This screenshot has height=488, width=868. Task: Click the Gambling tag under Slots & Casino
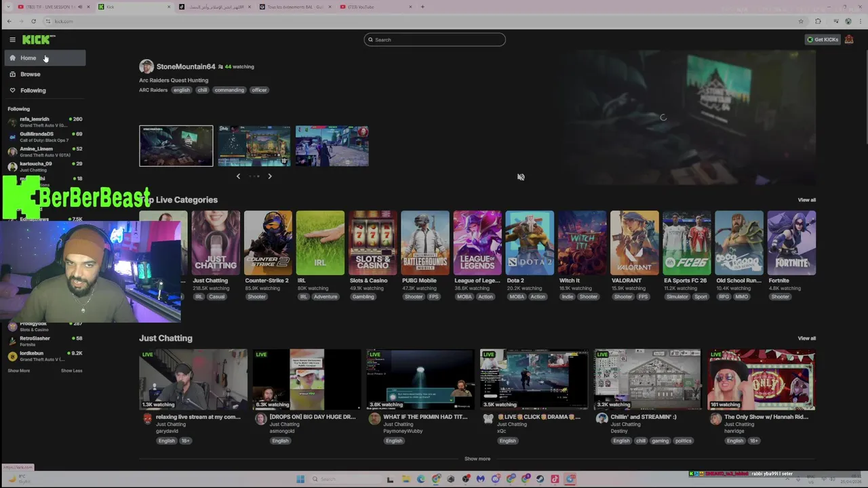[x=363, y=297]
